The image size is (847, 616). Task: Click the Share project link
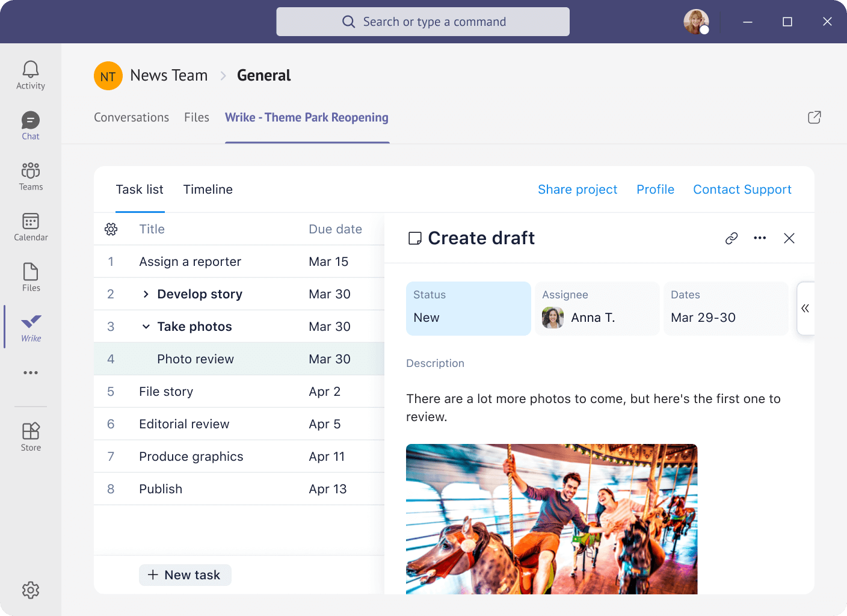pyautogui.click(x=577, y=189)
